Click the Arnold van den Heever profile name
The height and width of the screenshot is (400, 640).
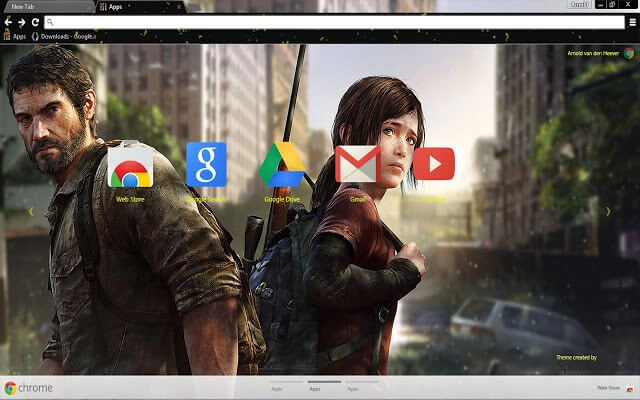pos(593,53)
